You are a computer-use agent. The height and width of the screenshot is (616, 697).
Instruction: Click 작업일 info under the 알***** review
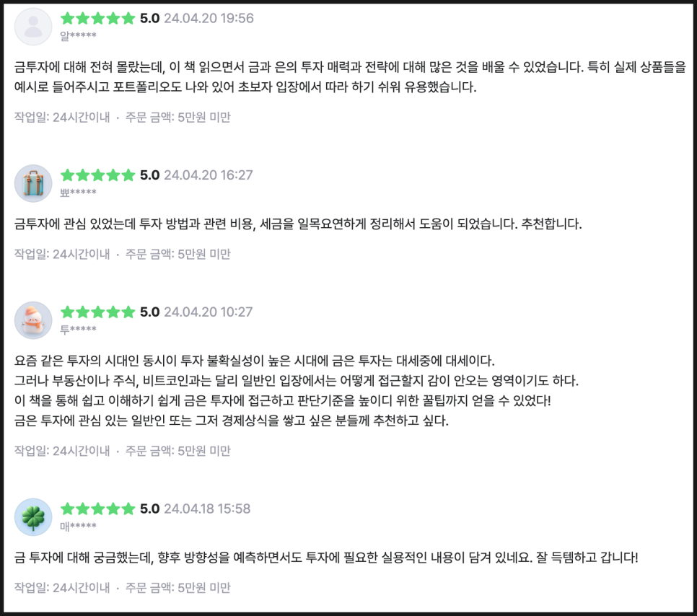[62, 117]
